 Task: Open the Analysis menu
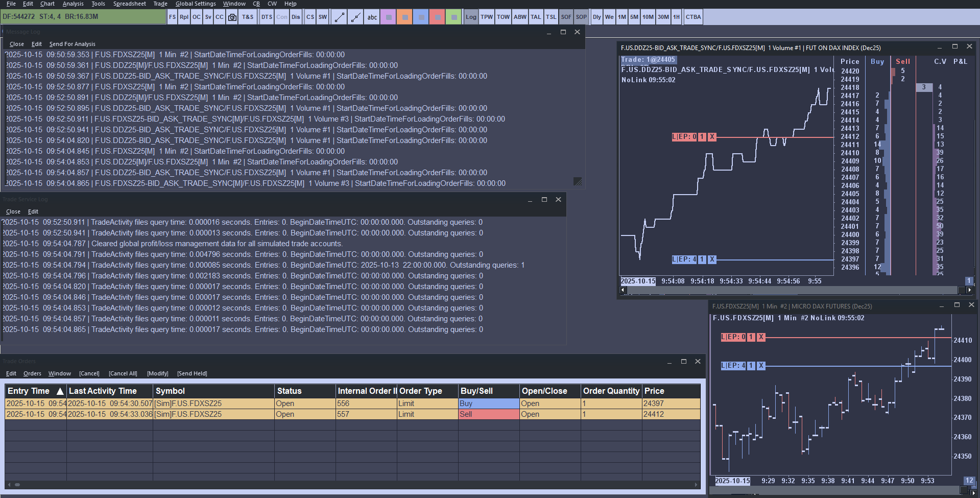coord(73,4)
